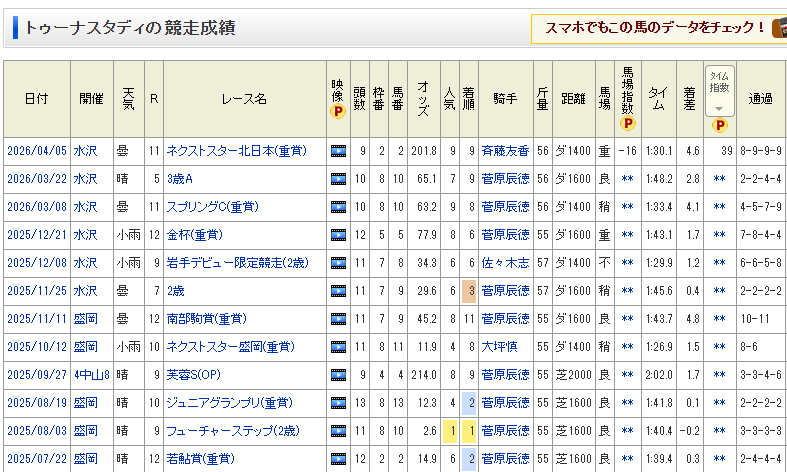
Task: Watch the 芙蓉S(OP) race video
Action: click(338, 375)
